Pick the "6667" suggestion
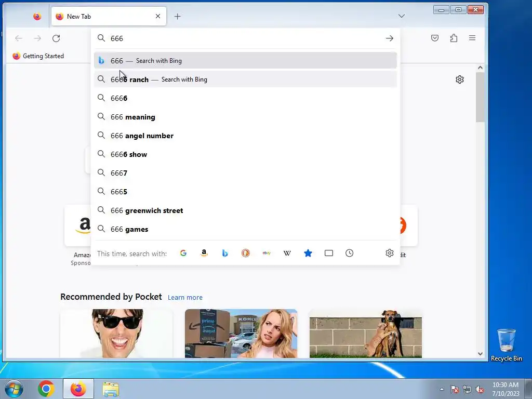Viewport: 532px width, 399px height. coord(245,173)
